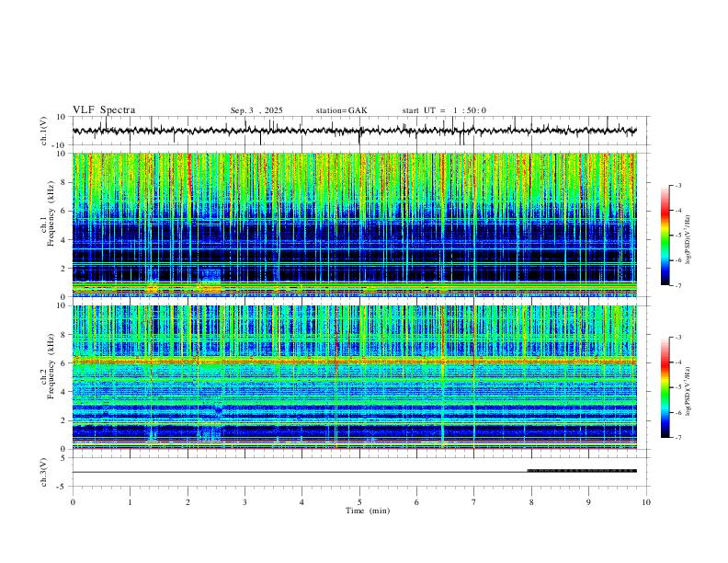Click the "station=GAK" header label
This screenshot has width=728, height=563.
point(341,110)
